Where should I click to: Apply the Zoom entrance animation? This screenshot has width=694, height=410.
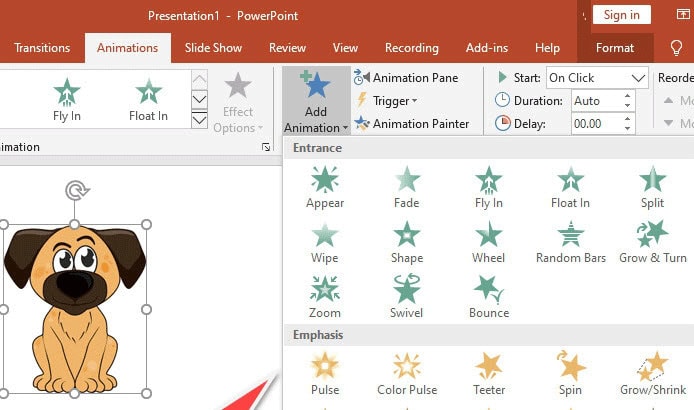(x=325, y=297)
